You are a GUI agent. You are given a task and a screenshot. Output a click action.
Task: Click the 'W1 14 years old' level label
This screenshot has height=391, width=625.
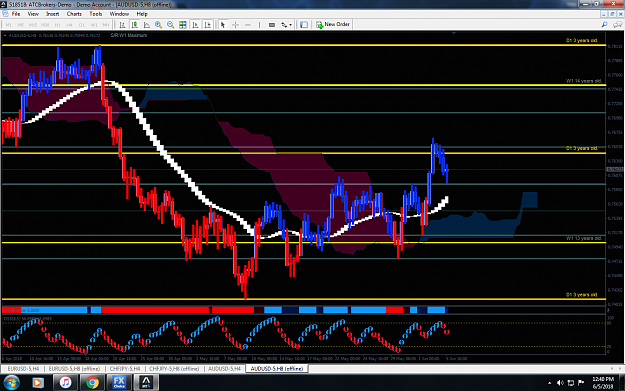click(584, 81)
